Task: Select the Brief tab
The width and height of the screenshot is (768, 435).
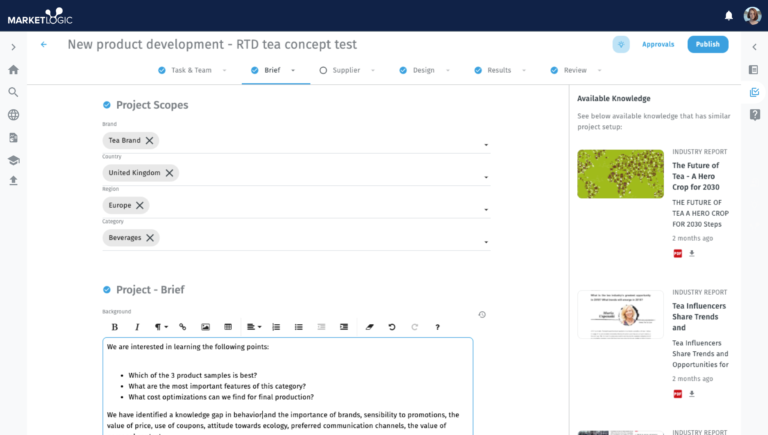Action: pos(272,70)
